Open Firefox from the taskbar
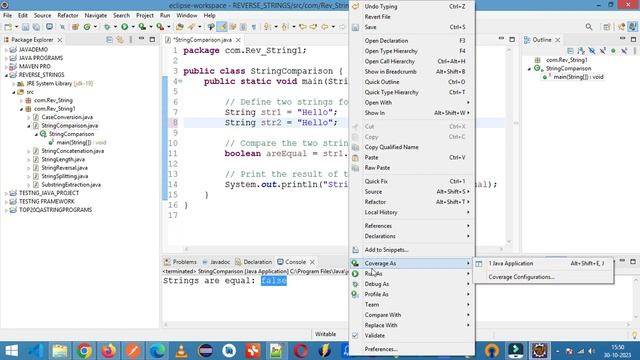 109,351
